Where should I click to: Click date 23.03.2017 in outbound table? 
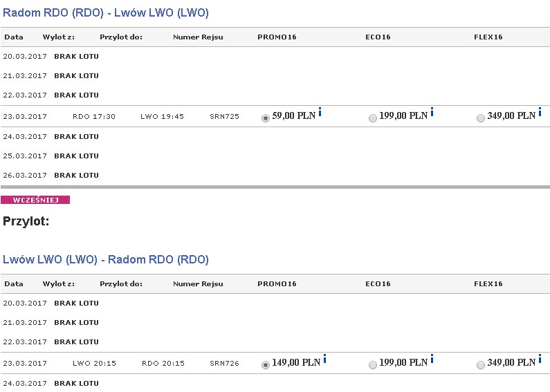(x=25, y=117)
